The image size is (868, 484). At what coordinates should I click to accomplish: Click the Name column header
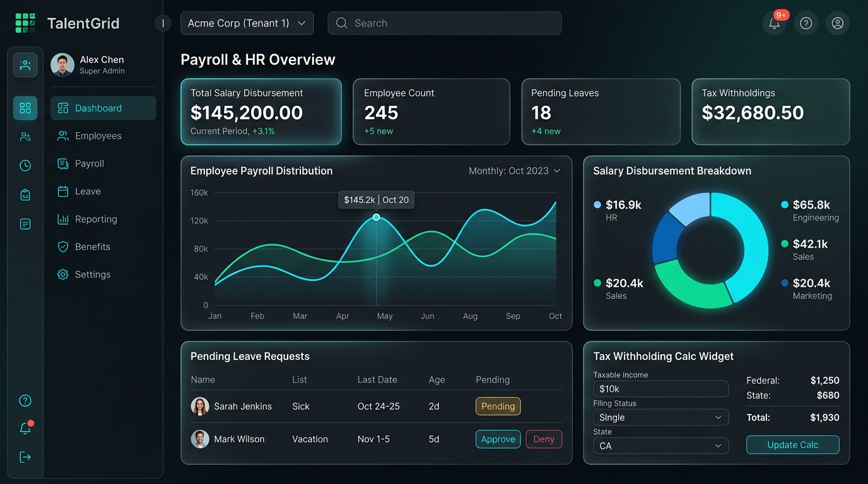coord(203,380)
